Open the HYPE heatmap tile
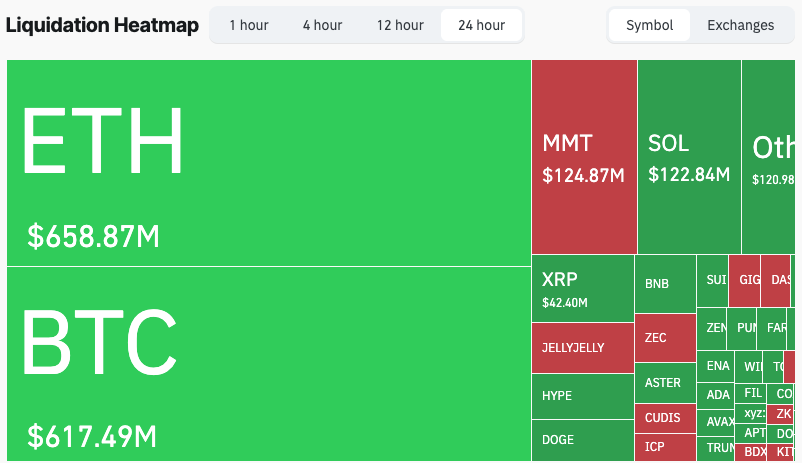The width and height of the screenshot is (802, 463). point(582,396)
